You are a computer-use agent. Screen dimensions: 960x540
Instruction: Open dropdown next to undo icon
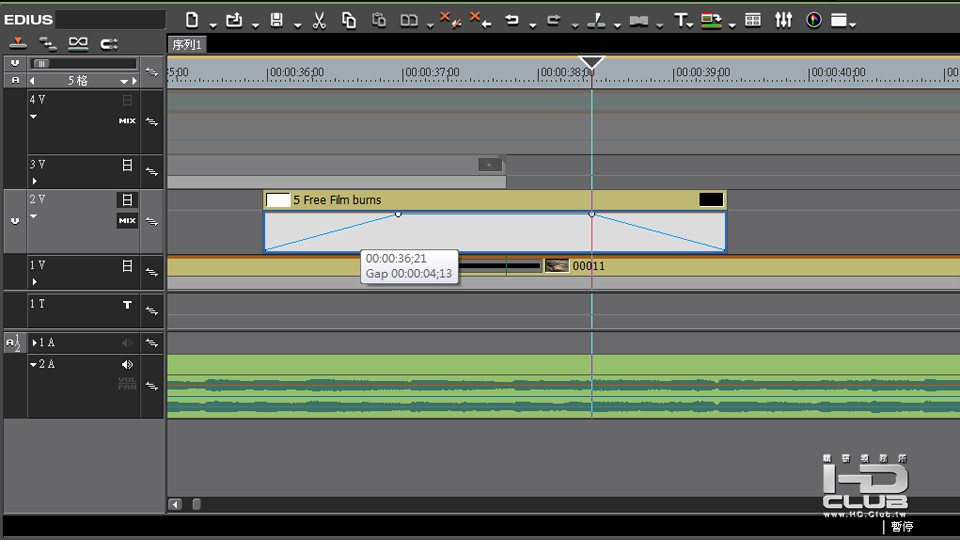533,25
